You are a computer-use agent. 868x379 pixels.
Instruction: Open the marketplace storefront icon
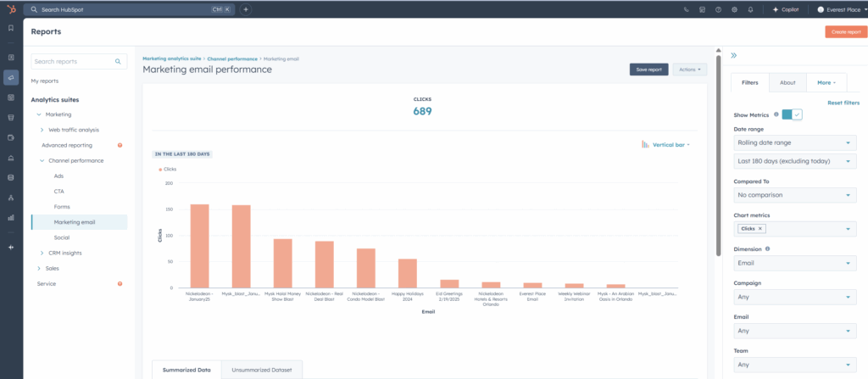pos(702,9)
